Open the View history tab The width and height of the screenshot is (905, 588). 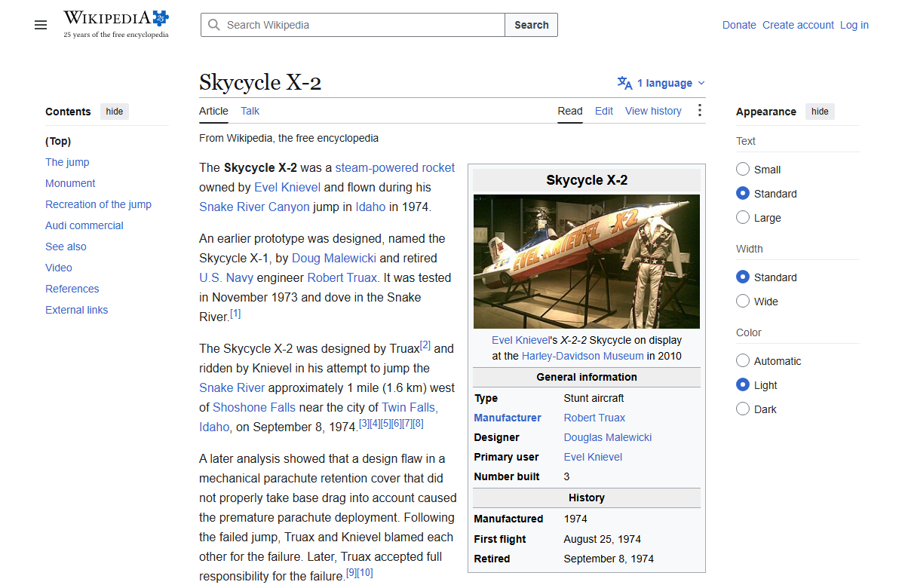click(x=653, y=111)
